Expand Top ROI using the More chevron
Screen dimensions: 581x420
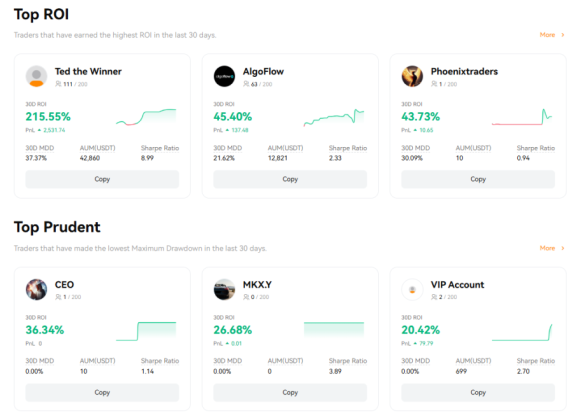[x=563, y=35]
